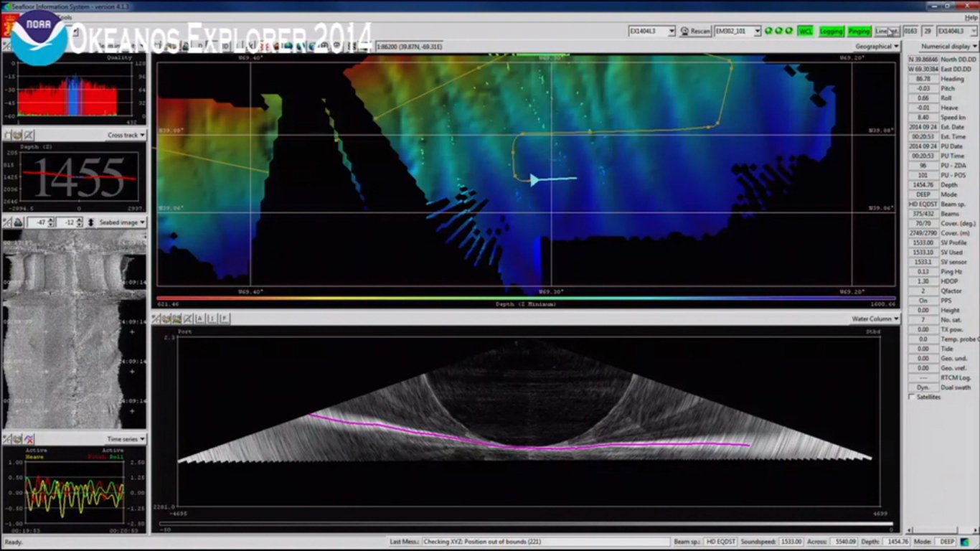Click the horizontal scrollbar below the water column view
This screenshot has width=980, height=551.
526,524
